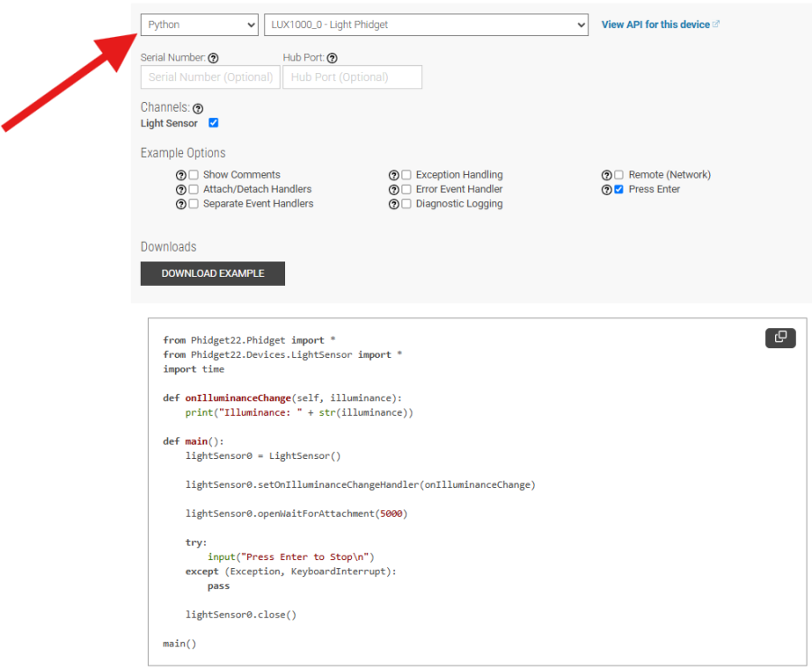Click the Download Example button
Screen dimensions: 812x670
212,272
